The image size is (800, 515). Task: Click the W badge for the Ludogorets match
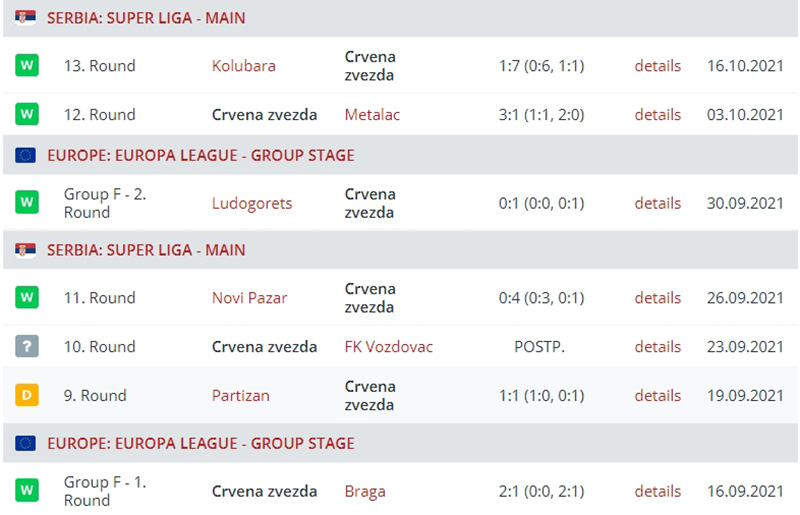coord(27,202)
